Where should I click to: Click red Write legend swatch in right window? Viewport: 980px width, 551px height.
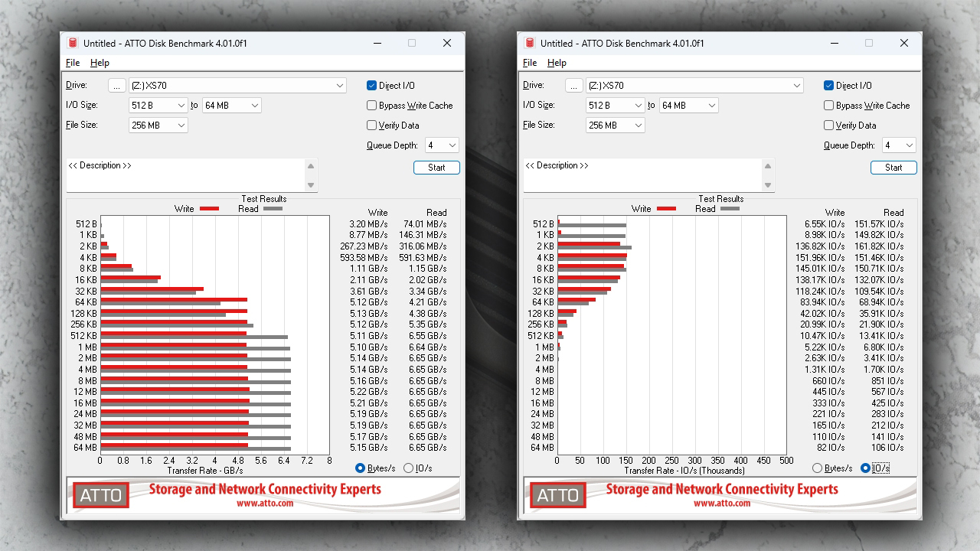[667, 209]
